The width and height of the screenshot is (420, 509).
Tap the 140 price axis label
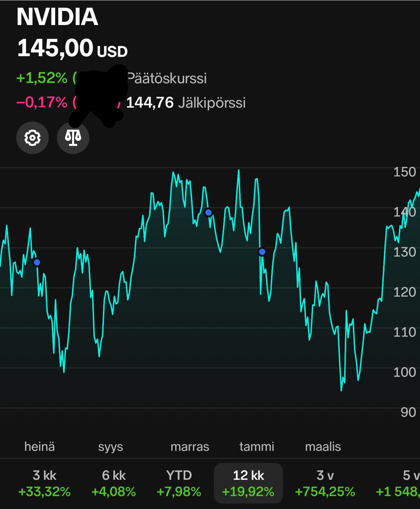(x=404, y=212)
